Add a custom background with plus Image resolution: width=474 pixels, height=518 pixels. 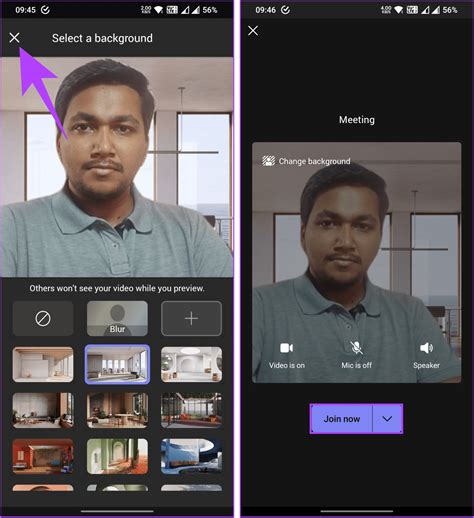click(x=191, y=318)
